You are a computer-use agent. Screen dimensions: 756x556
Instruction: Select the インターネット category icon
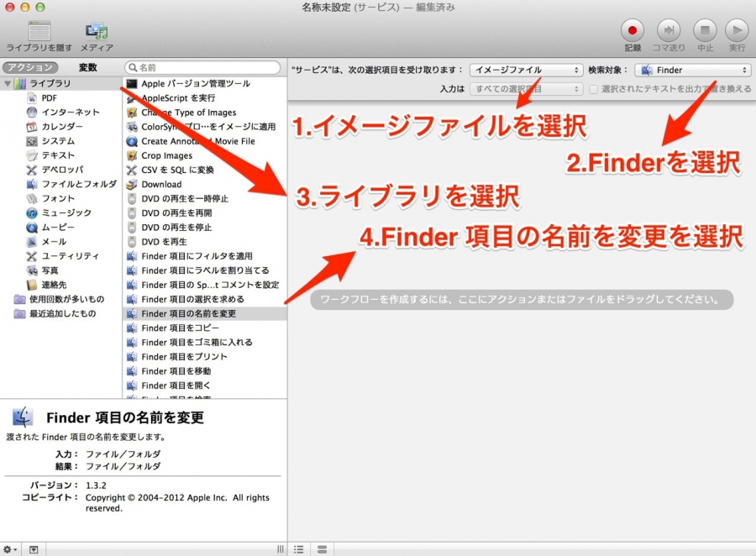click(32, 113)
